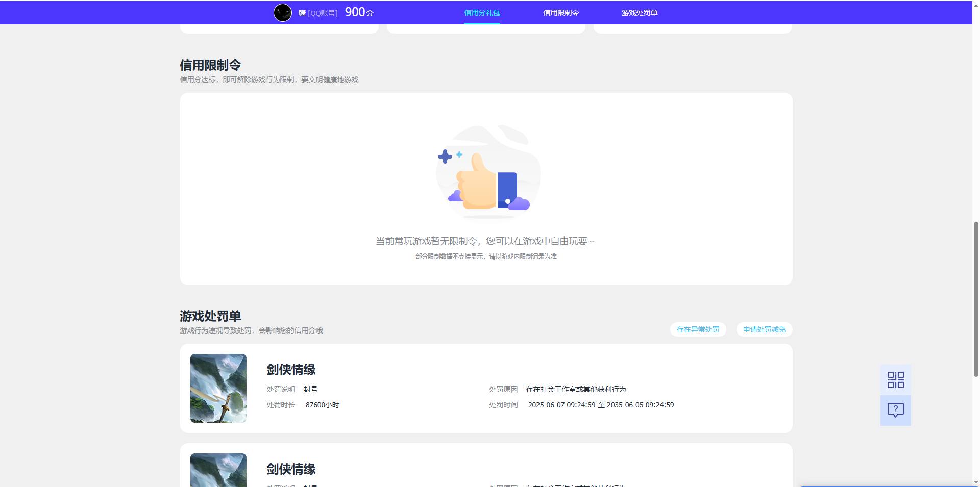Click the 申请处罚减免 button

click(764, 329)
